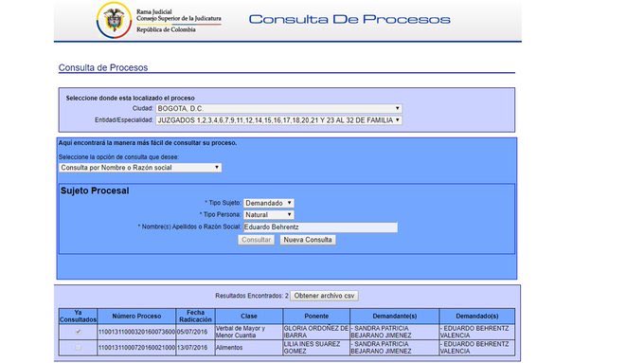Click the Clase column header
This screenshot has height=363, width=644.
(x=249, y=317)
